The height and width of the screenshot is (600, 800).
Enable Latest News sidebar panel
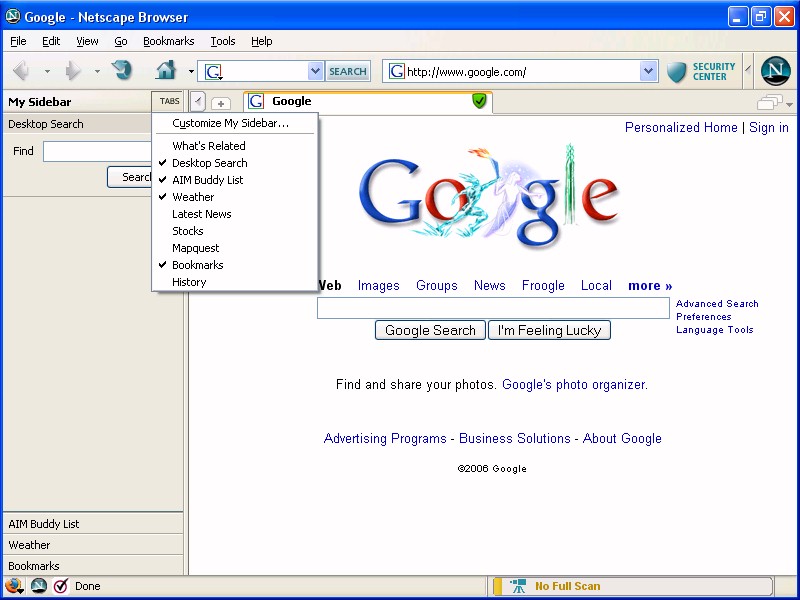tap(235, 214)
